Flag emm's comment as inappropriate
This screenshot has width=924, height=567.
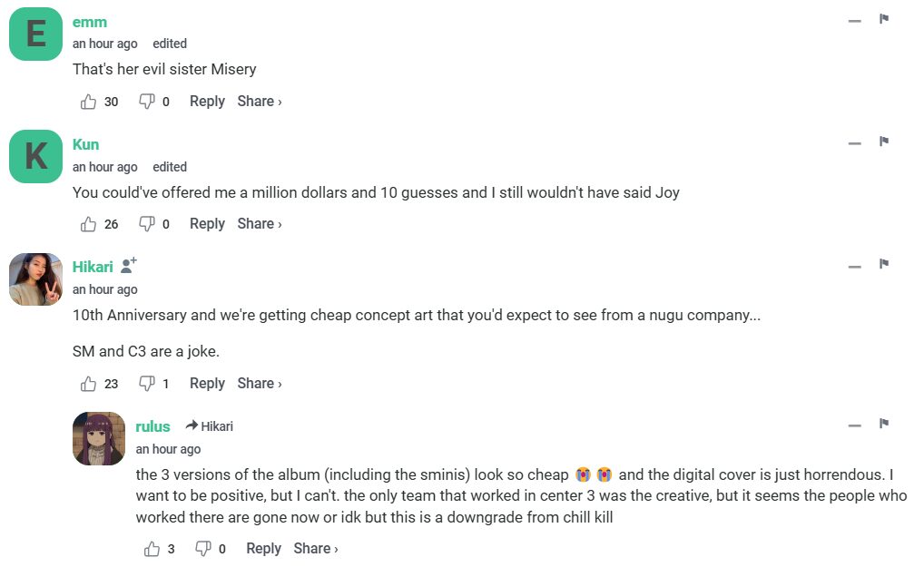[x=883, y=19]
